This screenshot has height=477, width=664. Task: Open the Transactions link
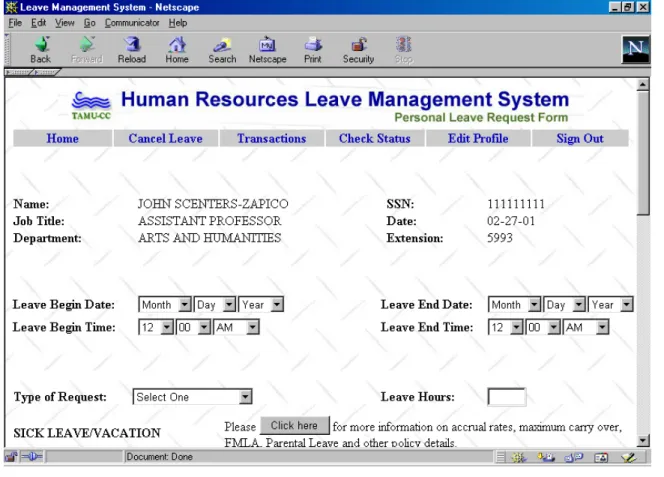pyautogui.click(x=271, y=139)
